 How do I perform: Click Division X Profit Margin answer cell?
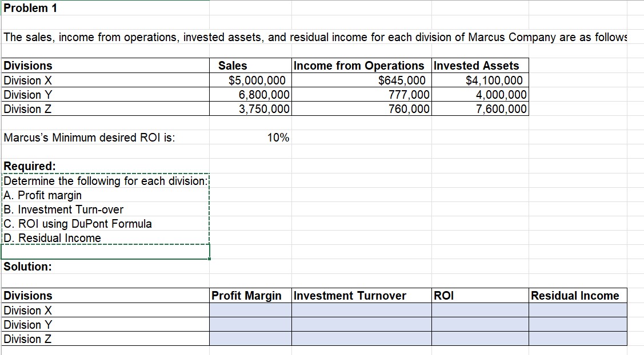click(x=250, y=310)
